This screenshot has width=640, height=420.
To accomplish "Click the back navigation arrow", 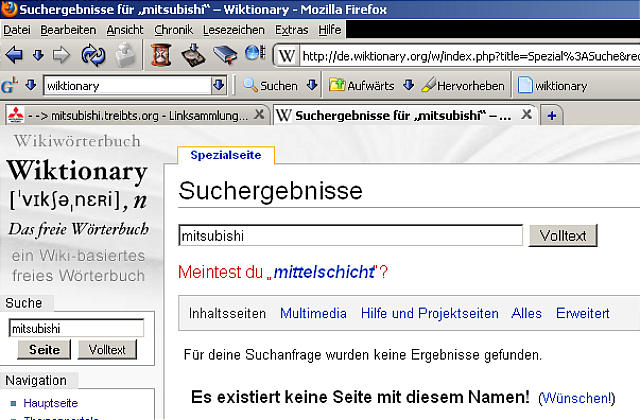I will tap(14, 56).
